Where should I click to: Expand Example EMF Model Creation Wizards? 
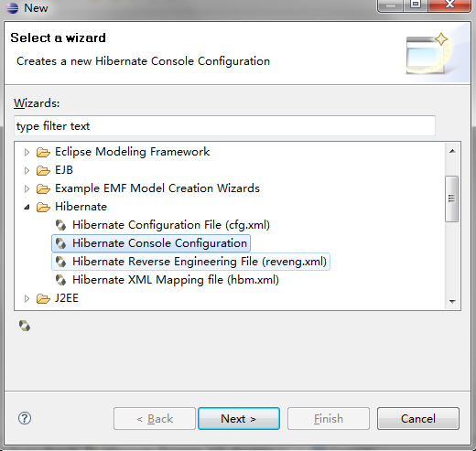point(27,188)
